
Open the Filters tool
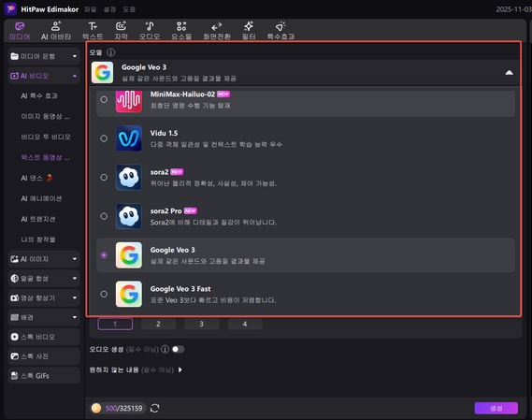tap(249, 31)
